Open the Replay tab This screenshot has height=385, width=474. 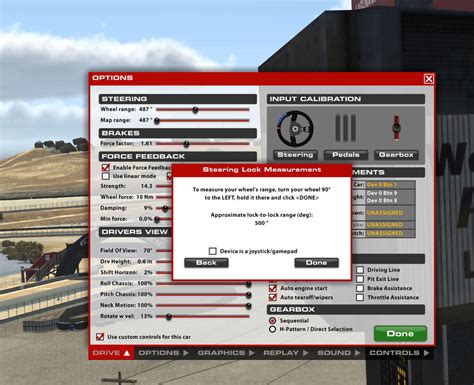pyautogui.click(x=286, y=353)
